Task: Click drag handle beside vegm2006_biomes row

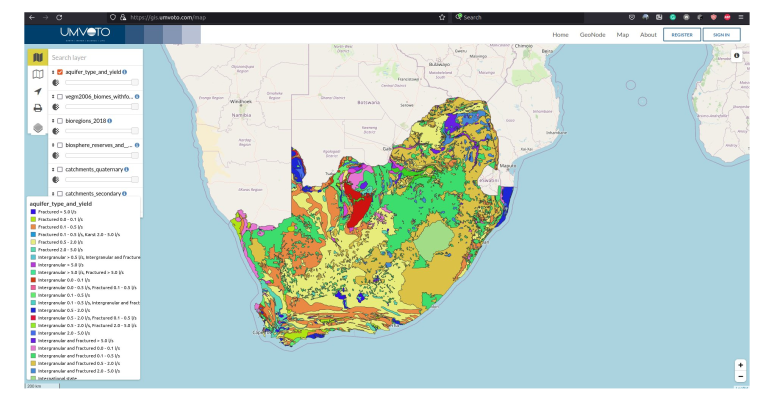Action: tap(53, 97)
